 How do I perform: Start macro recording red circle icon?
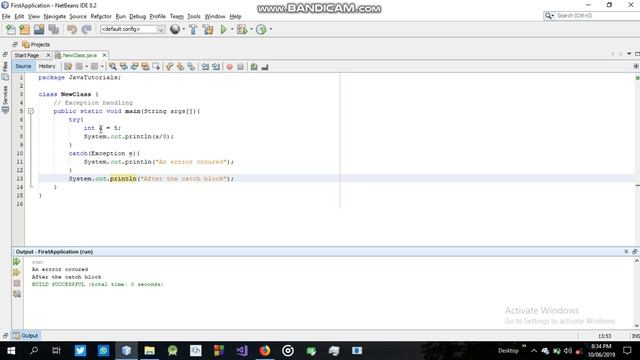point(229,67)
